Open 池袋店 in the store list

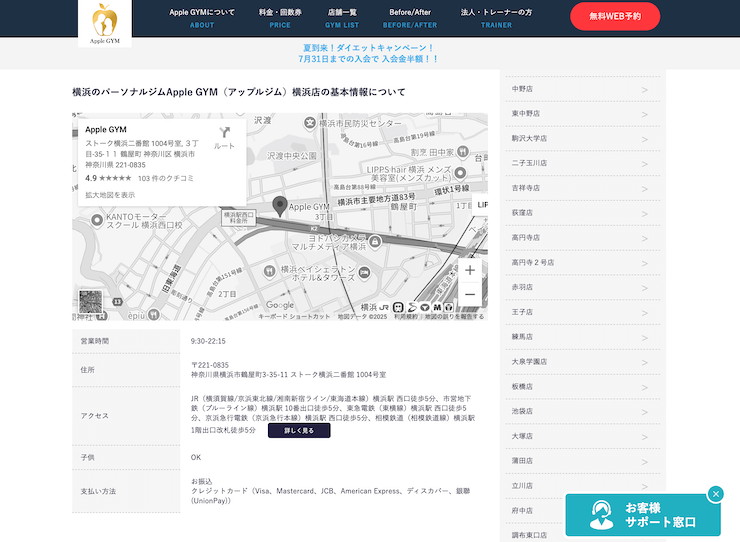[x=582, y=411]
